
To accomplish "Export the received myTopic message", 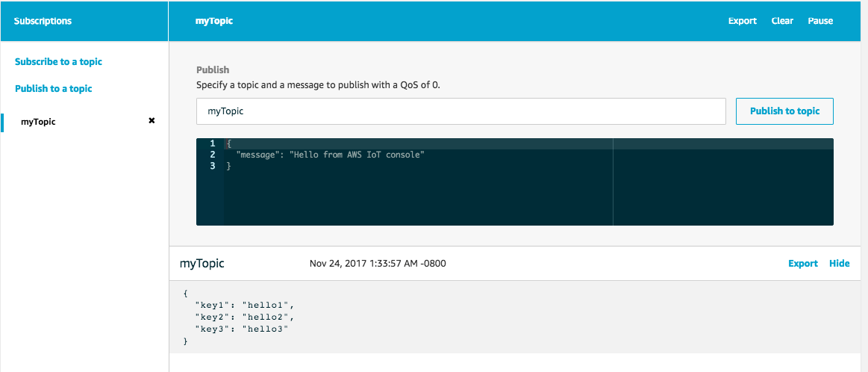I will pos(802,264).
